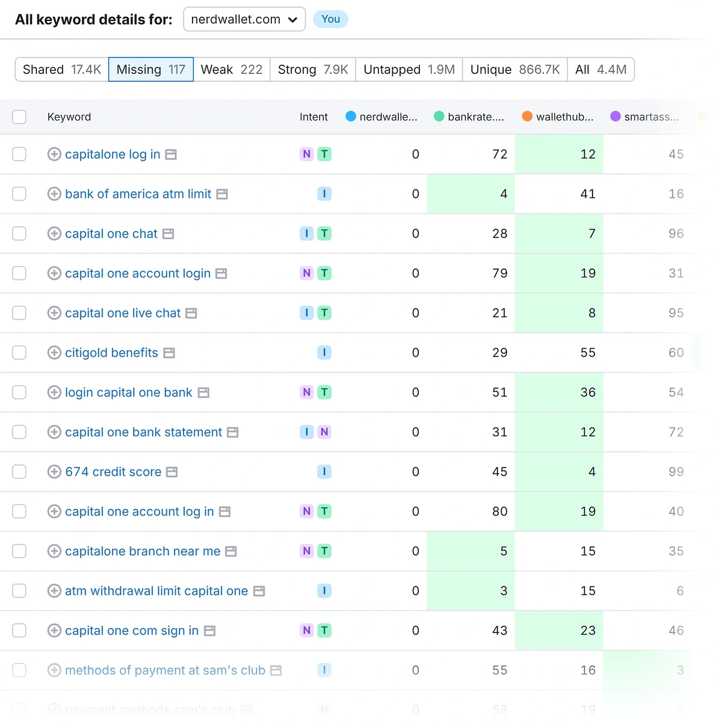Click the plus icon beside capitalone log in
Viewport: 722px width, 728px height.
(x=54, y=154)
